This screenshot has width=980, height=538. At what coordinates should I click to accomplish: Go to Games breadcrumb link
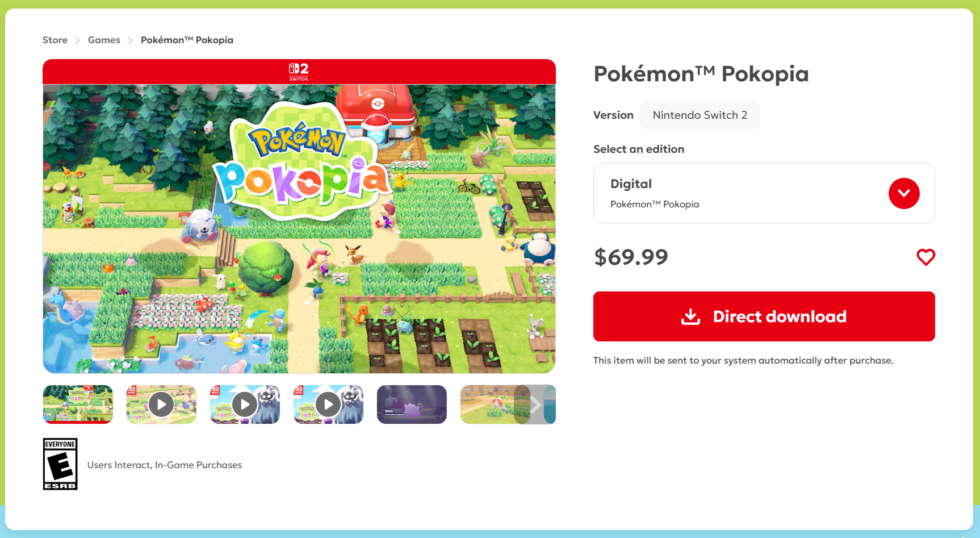coord(104,40)
